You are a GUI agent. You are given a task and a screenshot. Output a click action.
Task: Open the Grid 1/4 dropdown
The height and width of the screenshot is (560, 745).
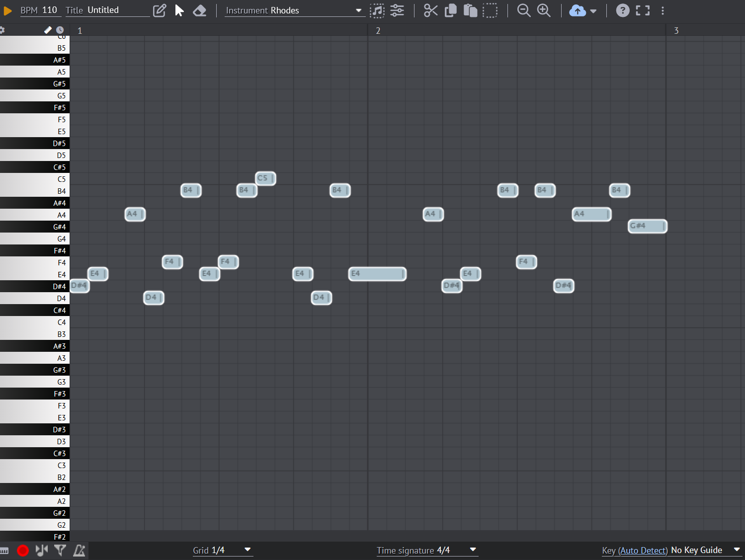pyautogui.click(x=222, y=550)
